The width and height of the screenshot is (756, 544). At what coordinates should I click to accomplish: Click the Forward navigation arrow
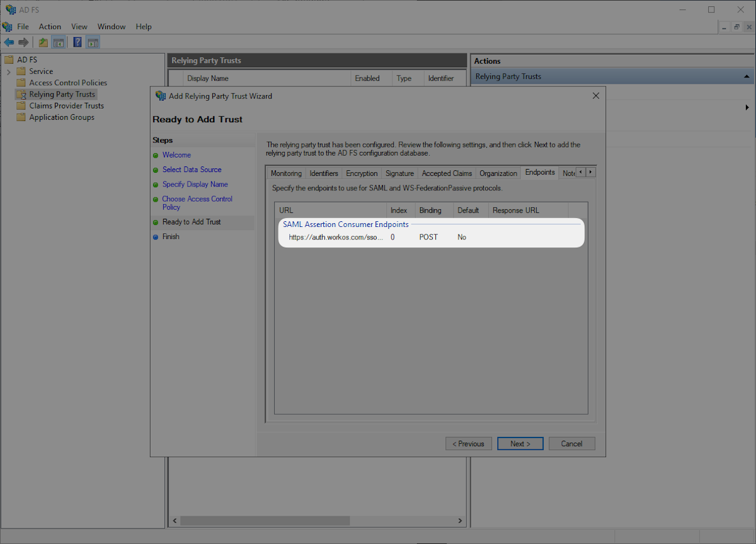pos(24,42)
